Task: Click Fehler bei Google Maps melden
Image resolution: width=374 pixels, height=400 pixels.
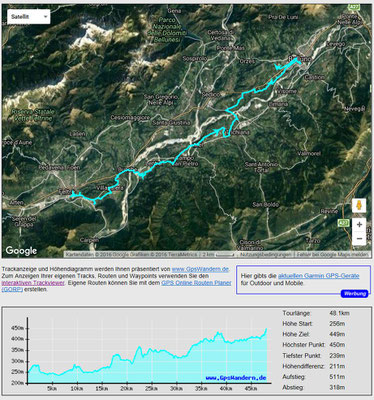Action: coord(332,255)
